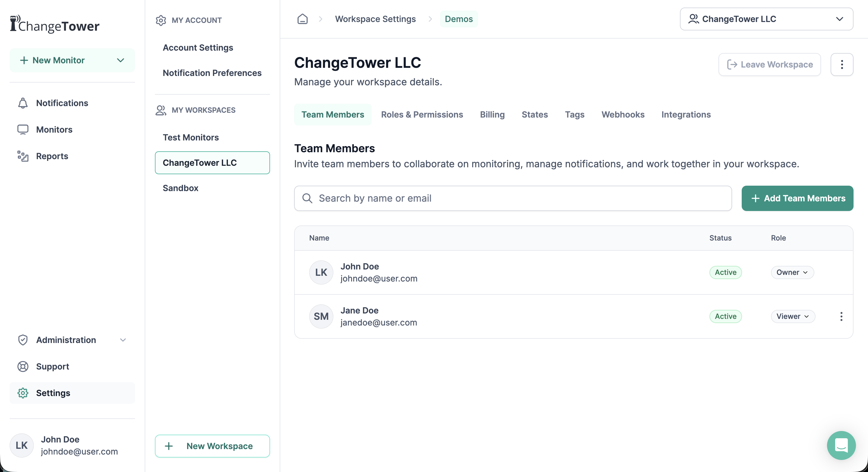Click the Name column header
Image resolution: width=868 pixels, height=472 pixels.
[x=319, y=238]
